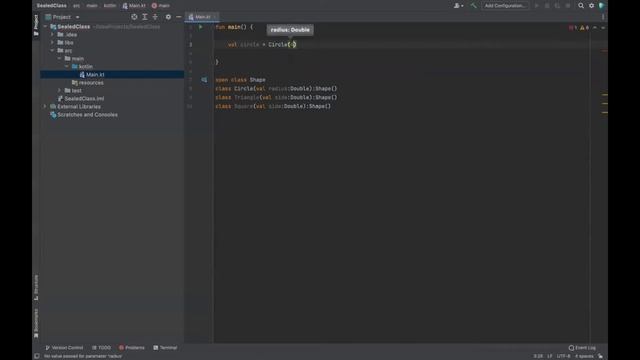The image size is (640, 360).
Task: Click SealedClass in the navigation breadcrumb
Action: [51, 6]
